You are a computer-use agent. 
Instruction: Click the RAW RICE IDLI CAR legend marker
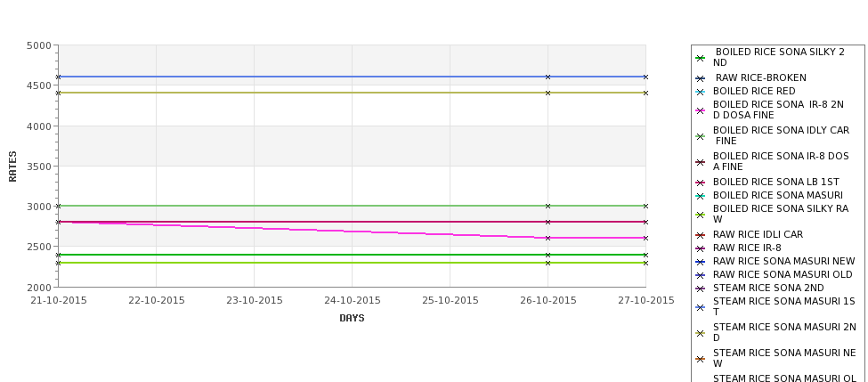point(701,235)
